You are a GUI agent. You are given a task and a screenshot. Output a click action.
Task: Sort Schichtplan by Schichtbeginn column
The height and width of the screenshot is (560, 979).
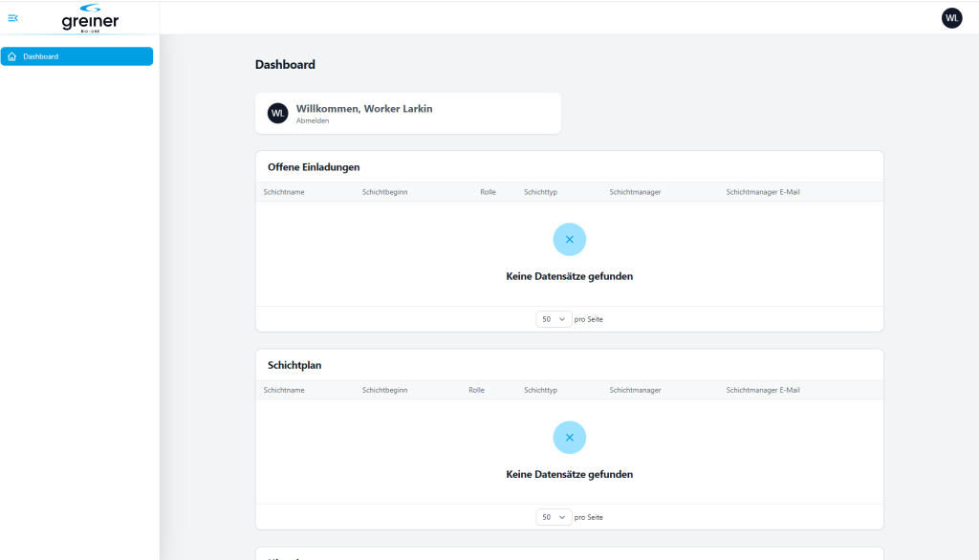384,390
